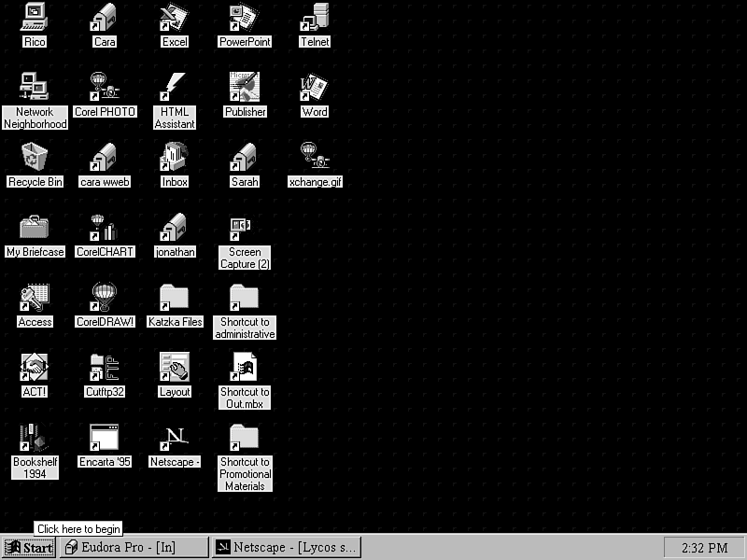Click the Start button on the taskbar
747x560 pixels.
pyautogui.click(x=29, y=548)
